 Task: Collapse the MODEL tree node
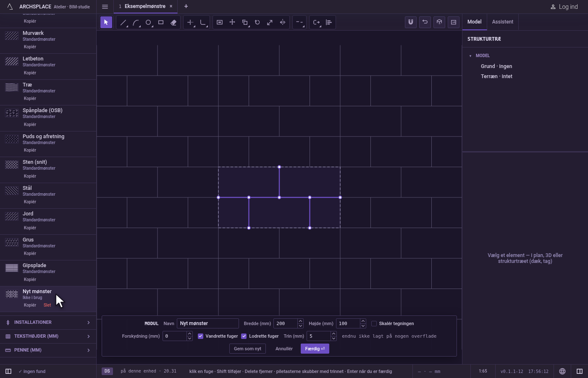point(470,56)
